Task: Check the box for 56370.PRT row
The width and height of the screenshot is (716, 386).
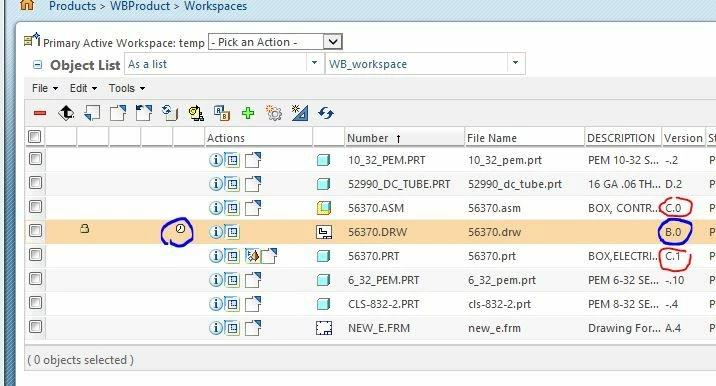Action: tap(35, 254)
